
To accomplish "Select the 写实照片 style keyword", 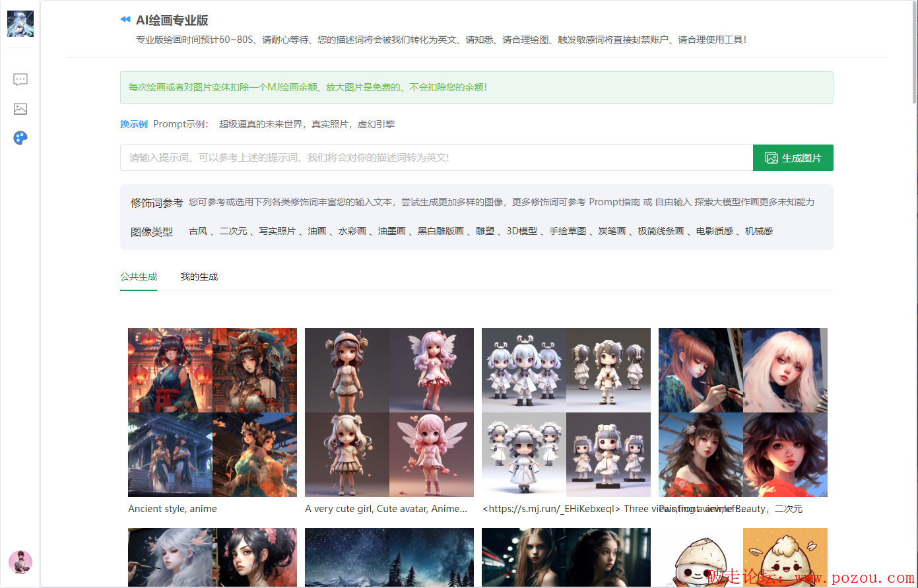I will click(277, 231).
